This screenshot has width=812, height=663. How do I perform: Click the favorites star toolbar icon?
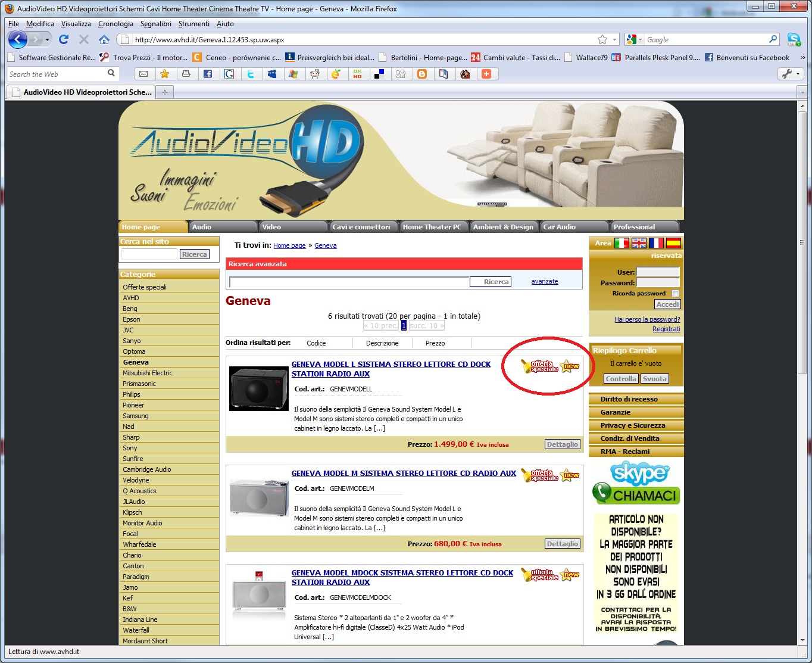coord(165,74)
